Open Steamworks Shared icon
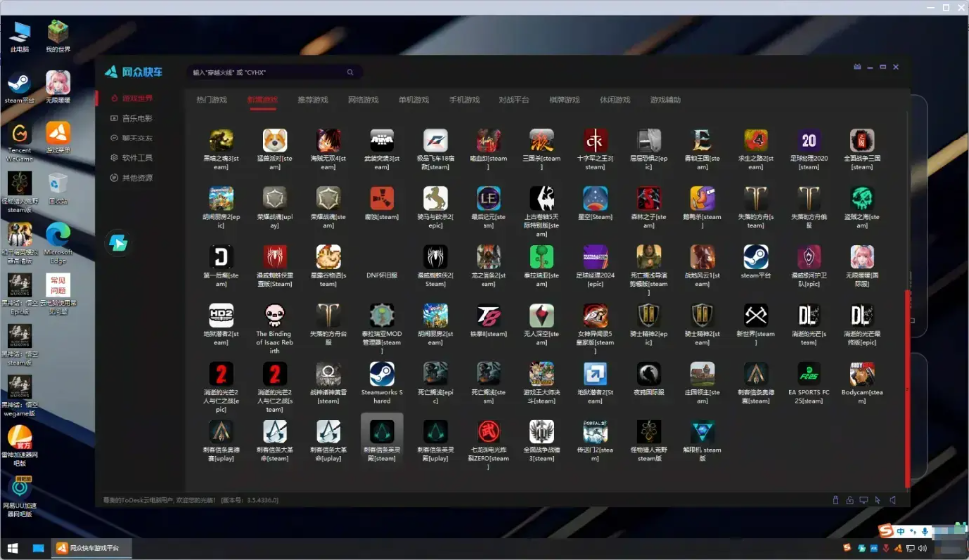This screenshot has height=560, width=969. [x=382, y=374]
